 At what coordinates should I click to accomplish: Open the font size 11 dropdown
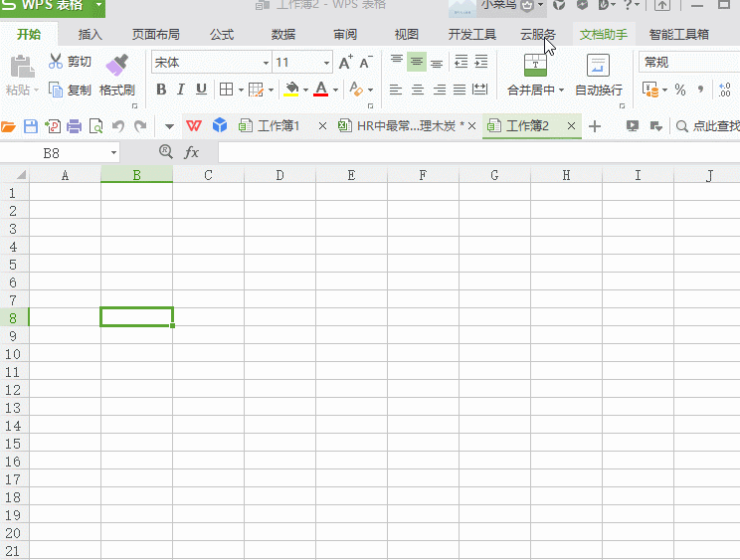click(326, 63)
